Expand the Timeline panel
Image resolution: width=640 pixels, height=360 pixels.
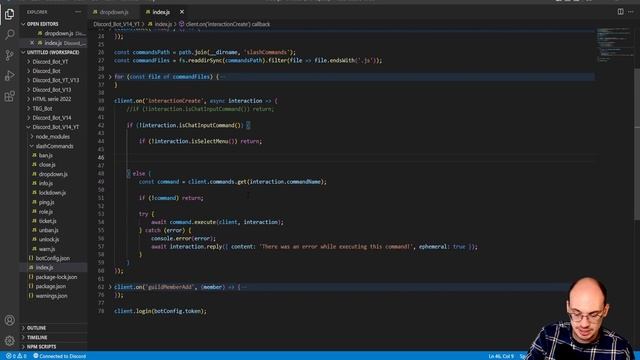point(37,338)
